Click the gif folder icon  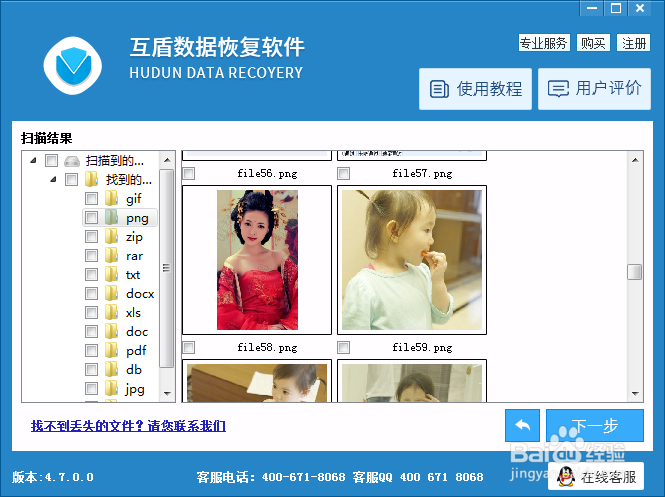point(111,198)
